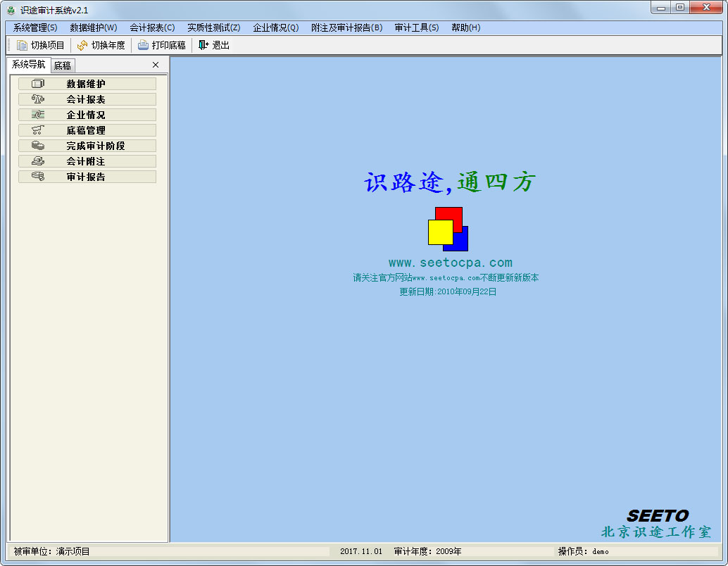Click the www.seetocpa.com website text
Screen dimensions: 728x566
(x=451, y=263)
